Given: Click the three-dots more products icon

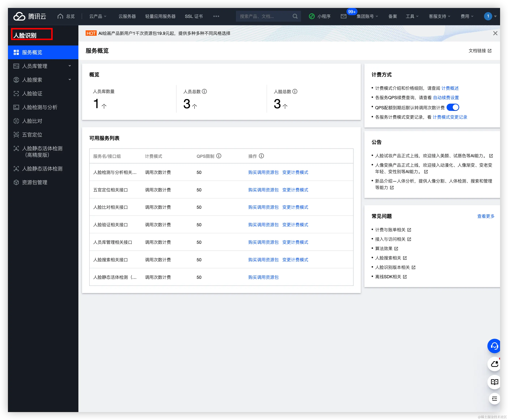Looking at the screenshot, I should point(216,16).
